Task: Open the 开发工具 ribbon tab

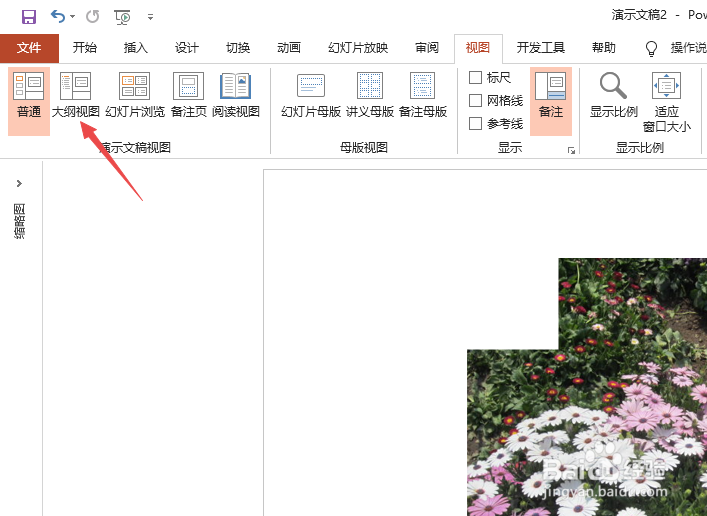Action: click(x=541, y=48)
